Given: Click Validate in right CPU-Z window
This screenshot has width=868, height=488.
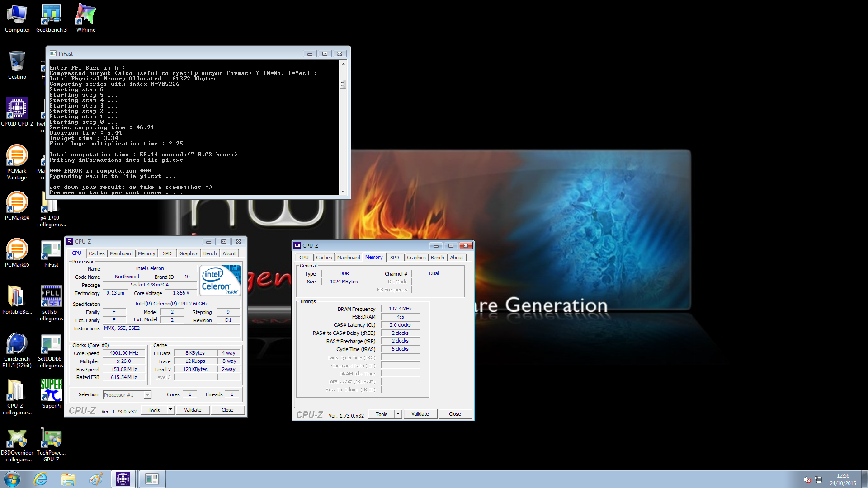Looking at the screenshot, I should 420,414.
